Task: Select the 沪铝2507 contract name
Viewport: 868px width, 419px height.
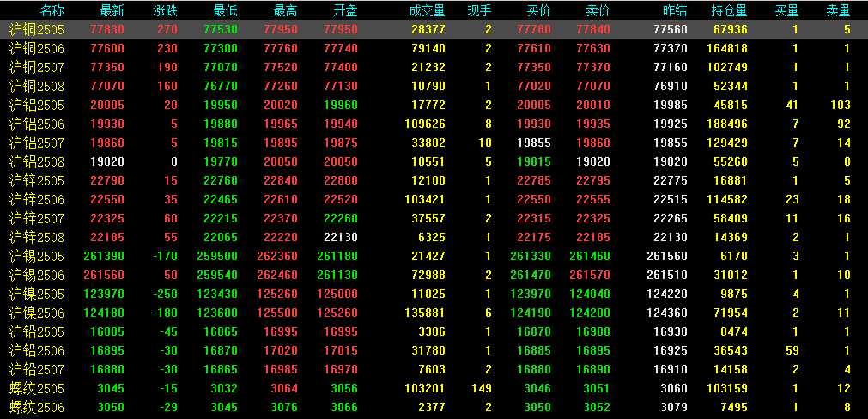Action: [x=37, y=143]
